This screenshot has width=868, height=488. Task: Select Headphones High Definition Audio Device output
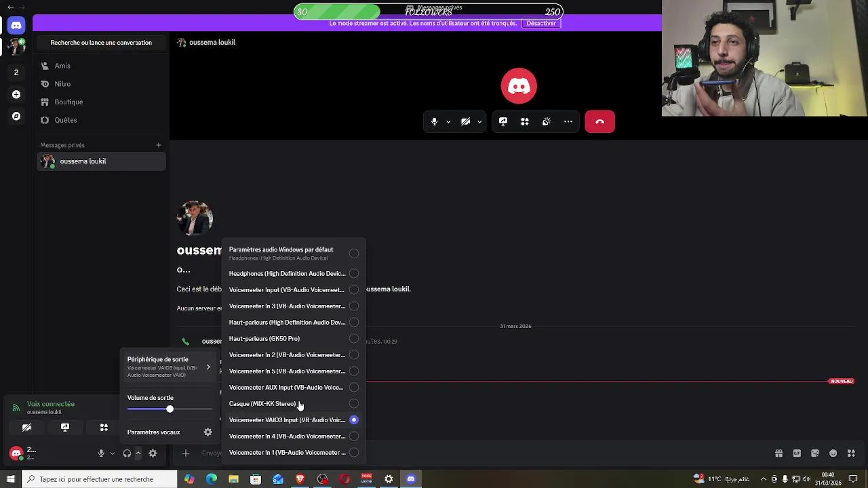(294, 274)
